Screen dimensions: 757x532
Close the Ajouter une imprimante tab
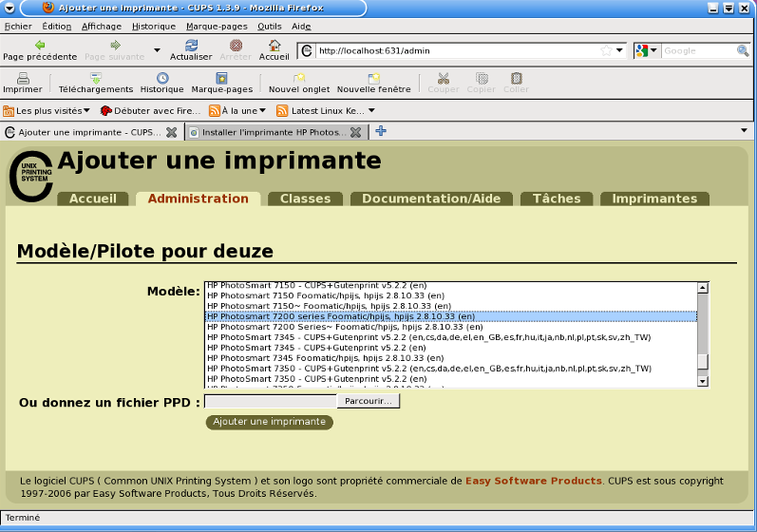tap(171, 132)
